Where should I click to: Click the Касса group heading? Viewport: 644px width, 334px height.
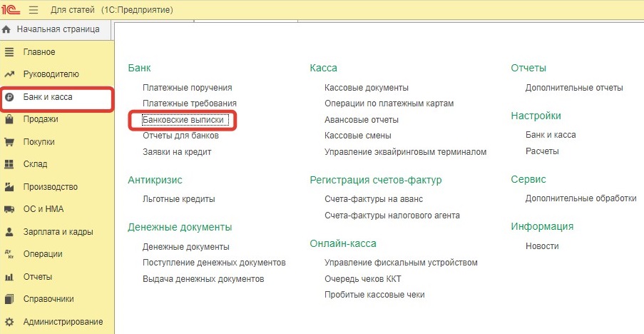(323, 68)
